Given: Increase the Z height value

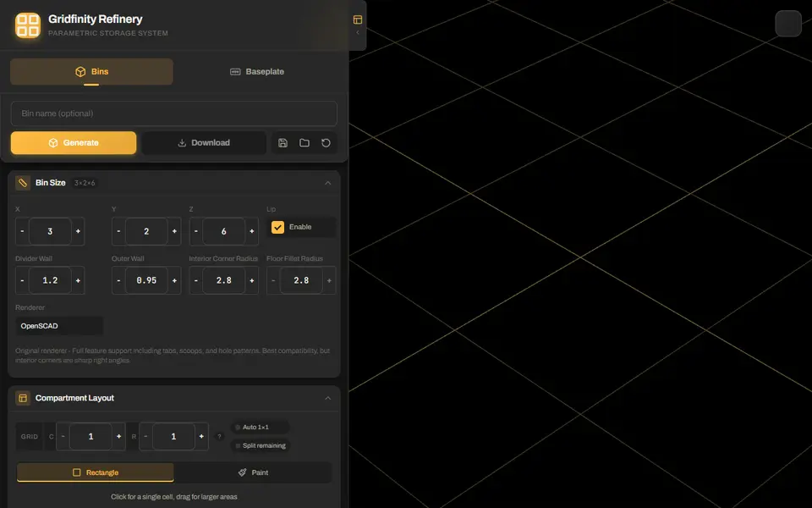Looking at the screenshot, I should (252, 231).
